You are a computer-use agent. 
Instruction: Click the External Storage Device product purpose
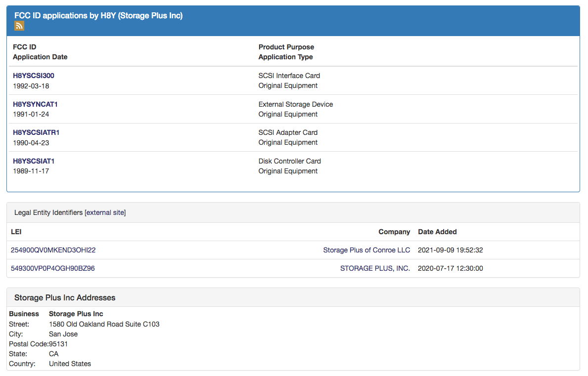click(x=295, y=104)
